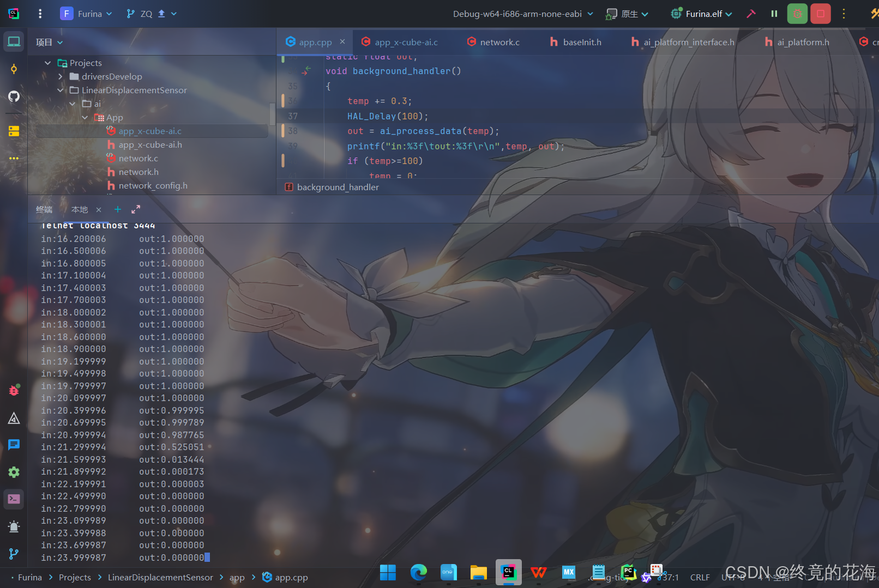Open the notifications bell sidebar icon
This screenshot has width=879, height=588.
click(14, 526)
